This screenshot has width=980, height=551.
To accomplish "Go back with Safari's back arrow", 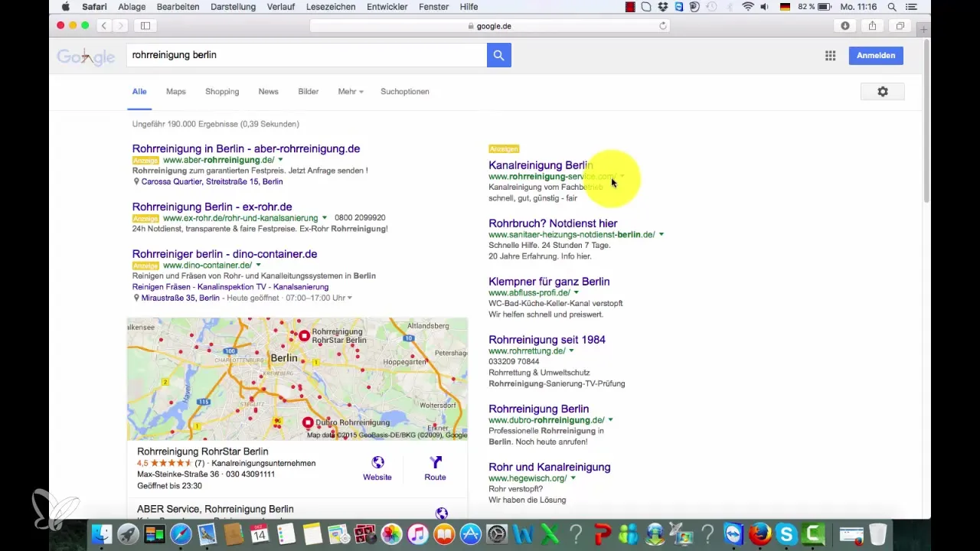I will point(104,25).
